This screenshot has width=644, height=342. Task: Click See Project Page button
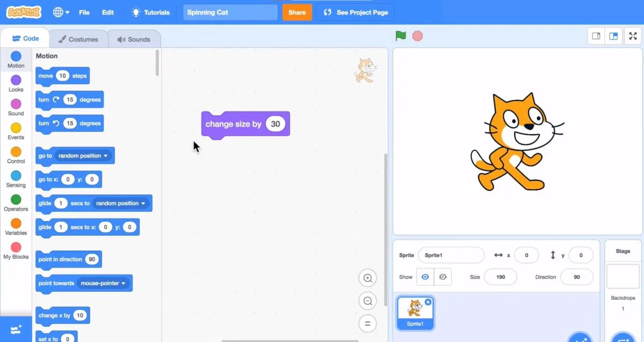tap(355, 12)
